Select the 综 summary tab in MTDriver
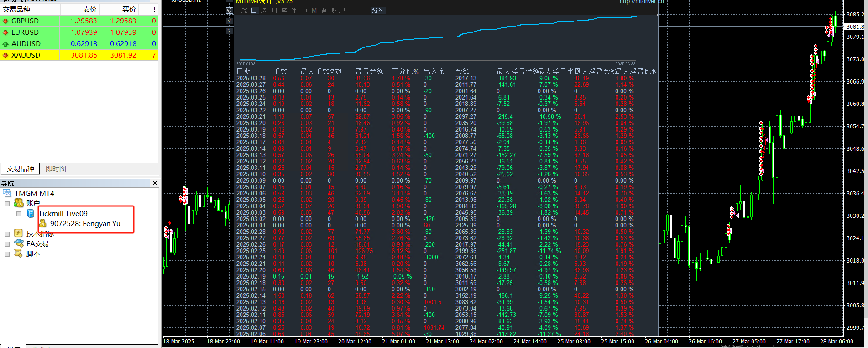 click(x=244, y=11)
